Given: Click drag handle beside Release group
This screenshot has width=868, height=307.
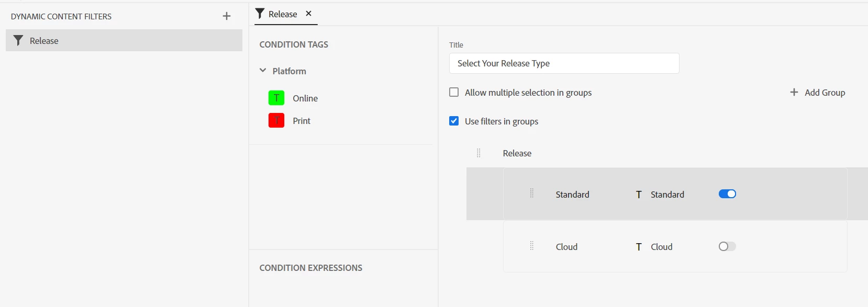Looking at the screenshot, I should click(478, 153).
